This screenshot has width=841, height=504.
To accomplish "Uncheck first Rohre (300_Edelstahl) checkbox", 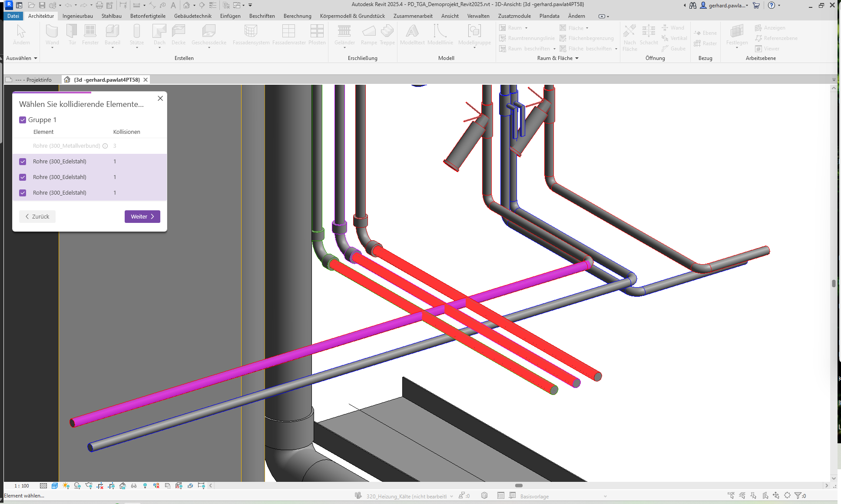I will (x=23, y=162).
